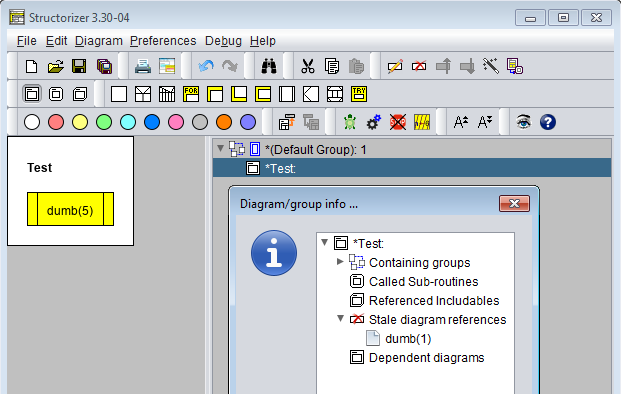Viewport: 621px width, 394px height.
Task: Set diagram type to main program
Action: (x=32, y=94)
